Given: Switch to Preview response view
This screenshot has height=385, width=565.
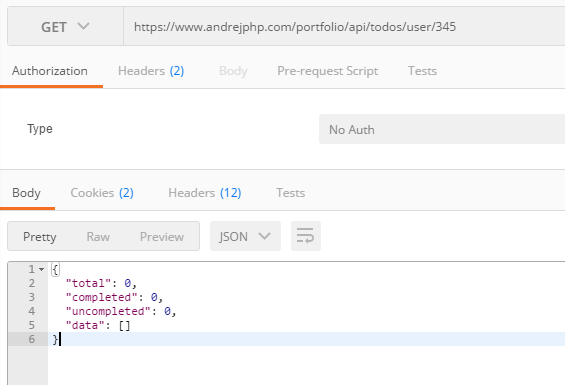Looking at the screenshot, I should point(162,237).
